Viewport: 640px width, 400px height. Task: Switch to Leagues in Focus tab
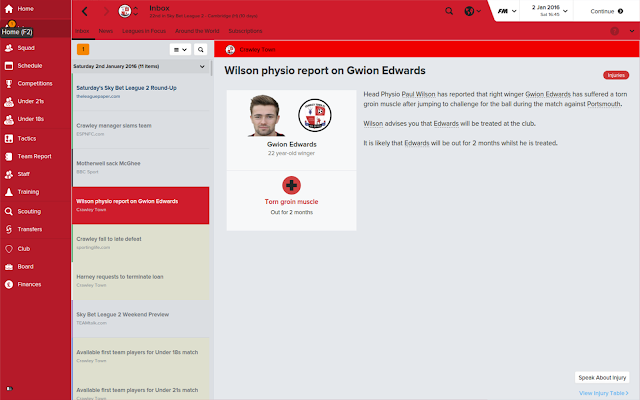click(x=144, y=31)
